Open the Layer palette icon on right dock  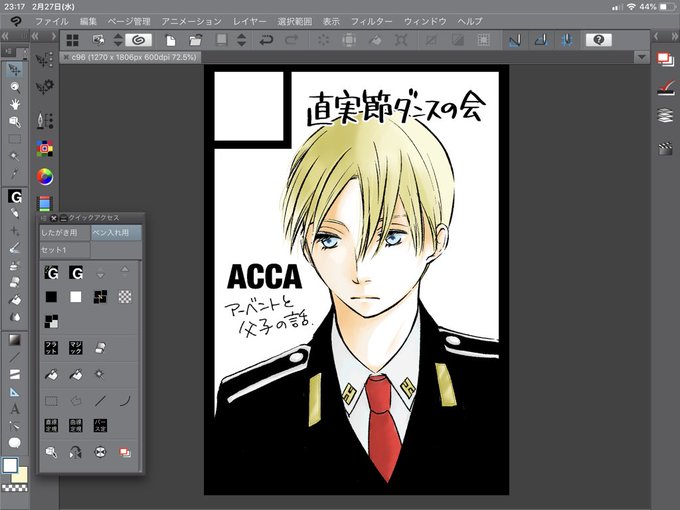[x=666, y=116]
